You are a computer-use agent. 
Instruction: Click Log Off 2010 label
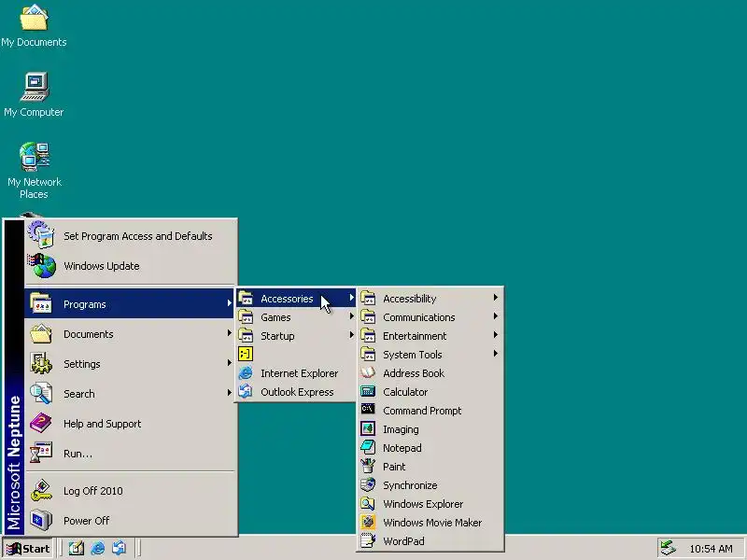click(x=92, y=491)
